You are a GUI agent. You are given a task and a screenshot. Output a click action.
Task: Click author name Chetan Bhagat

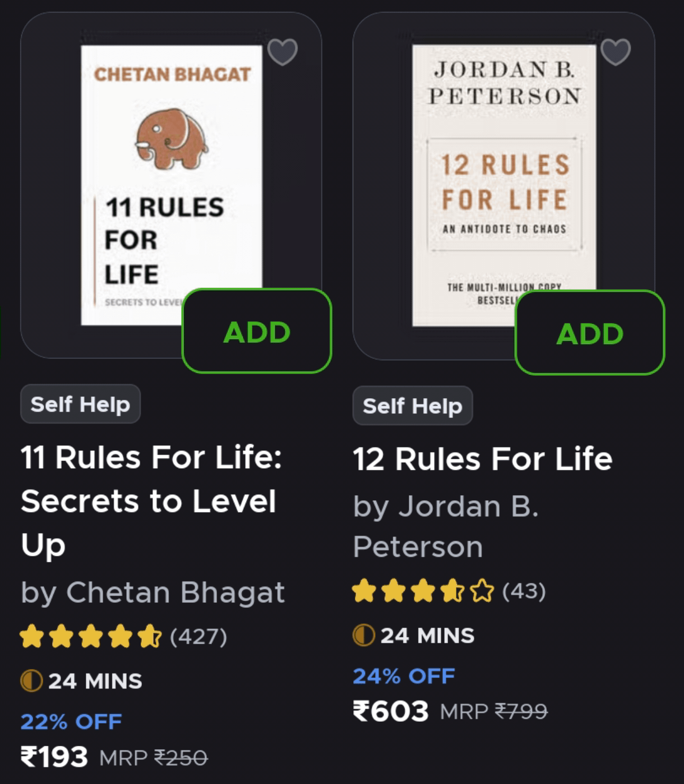(x=152, y=592)
